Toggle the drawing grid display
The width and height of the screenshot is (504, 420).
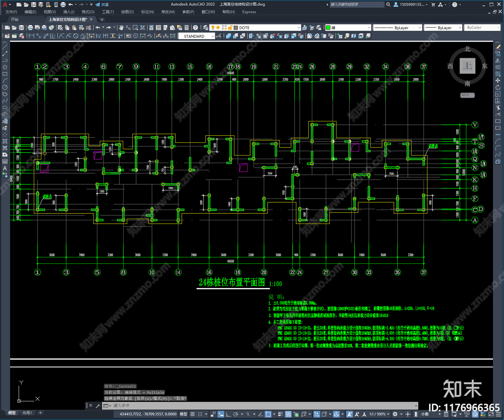coord(192,414)
